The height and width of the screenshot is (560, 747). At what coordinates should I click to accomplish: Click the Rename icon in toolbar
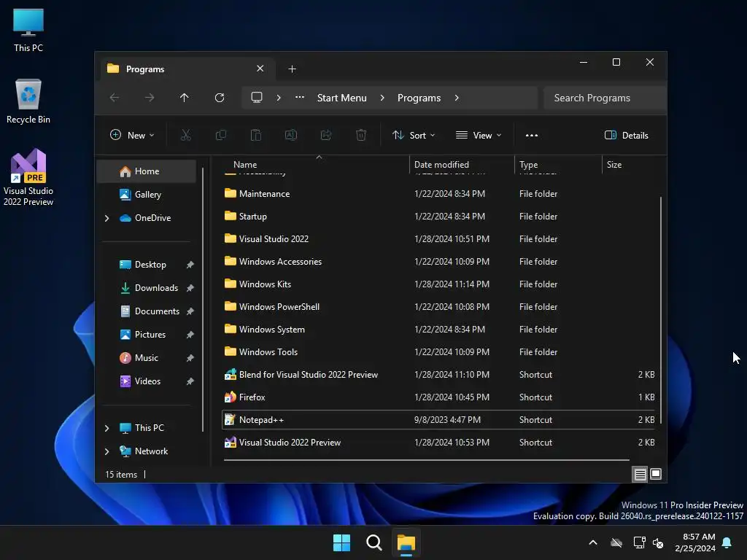290,135
